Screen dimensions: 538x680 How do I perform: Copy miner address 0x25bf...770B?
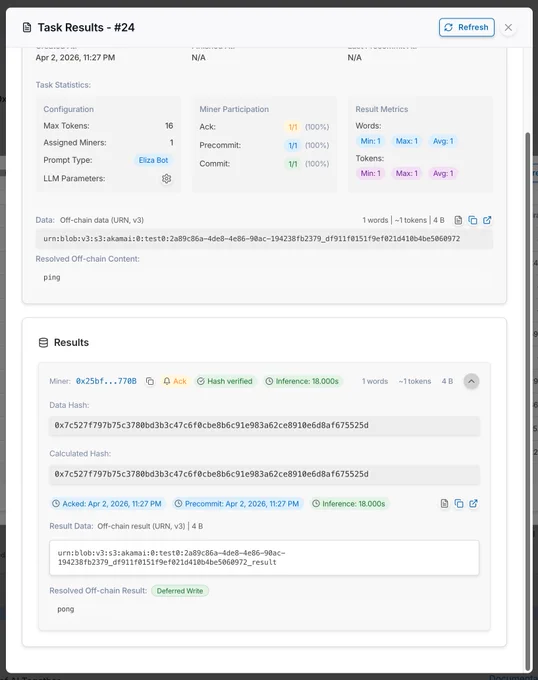pyautogui.click(x=150, y=381)
